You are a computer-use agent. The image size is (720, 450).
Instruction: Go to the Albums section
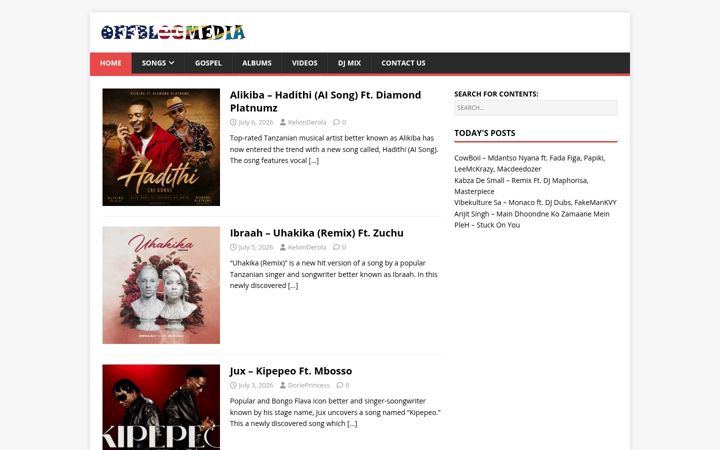tap(257, 63)
